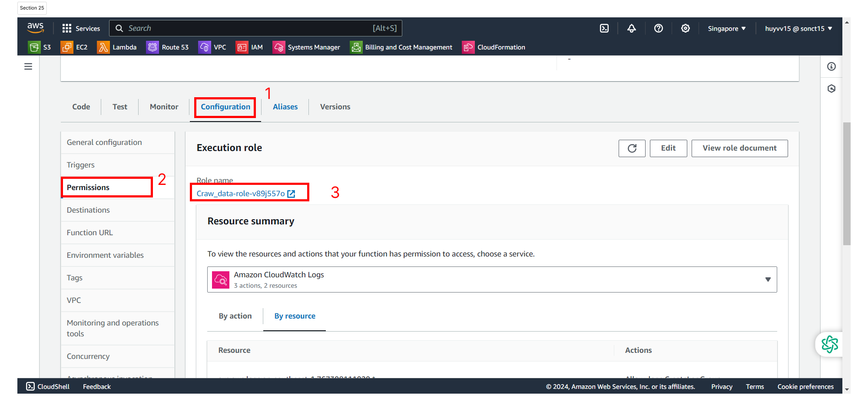Switch to the Monitor tab
868x411 pixels.
point(164,107)
